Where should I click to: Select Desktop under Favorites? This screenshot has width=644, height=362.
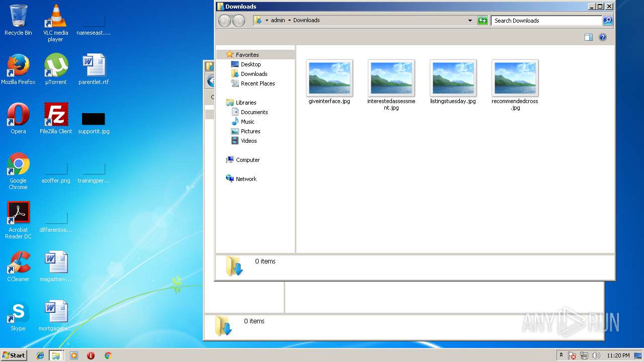(251, 64)
